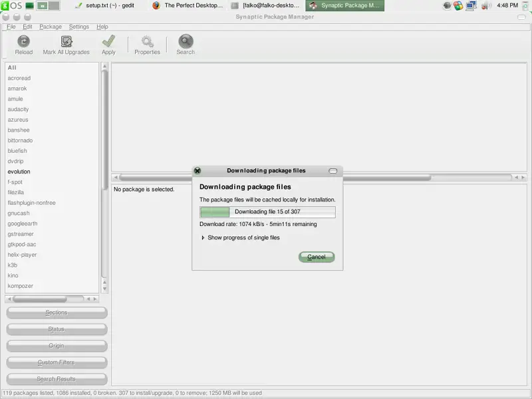Viewport: 532px width, 399px height.
Task: Select bittornado in the filter list
Action: (x=52, y=140)
